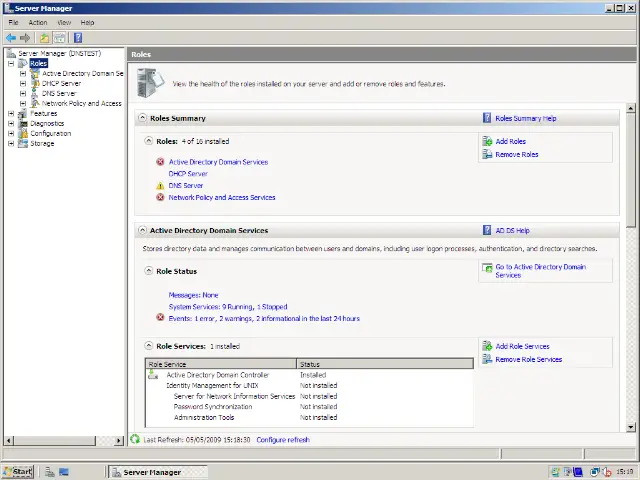Collapse the Active Directory Domain Services section chevron

coord(142,230)
